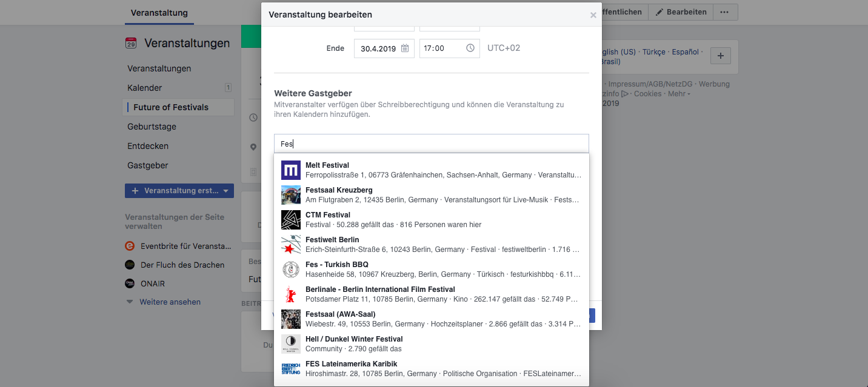Open Geburtstage in the sidebar
Screen dimensions: 868x387
pyautogui.click(x=152, y=127)
